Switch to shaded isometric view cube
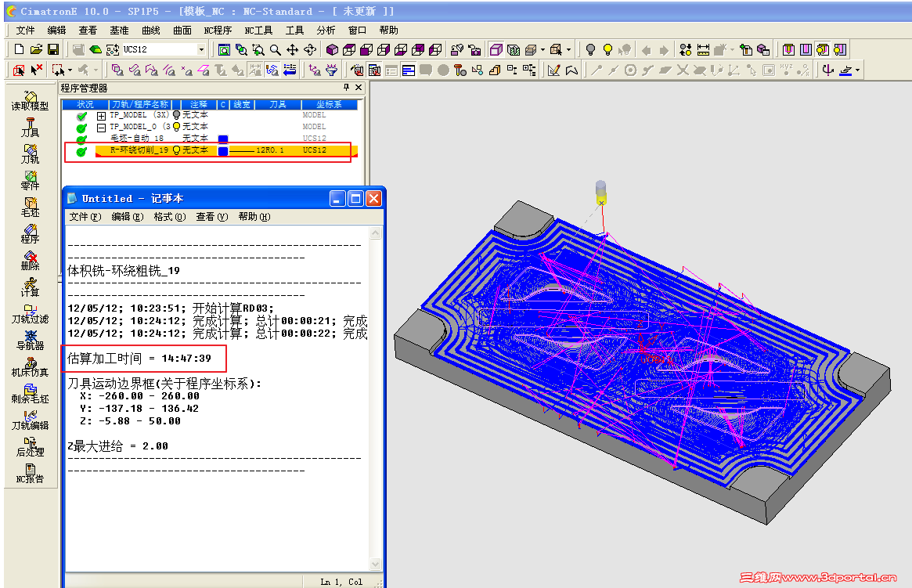Viewport: 912px width, 588px height. pos(332,49)
